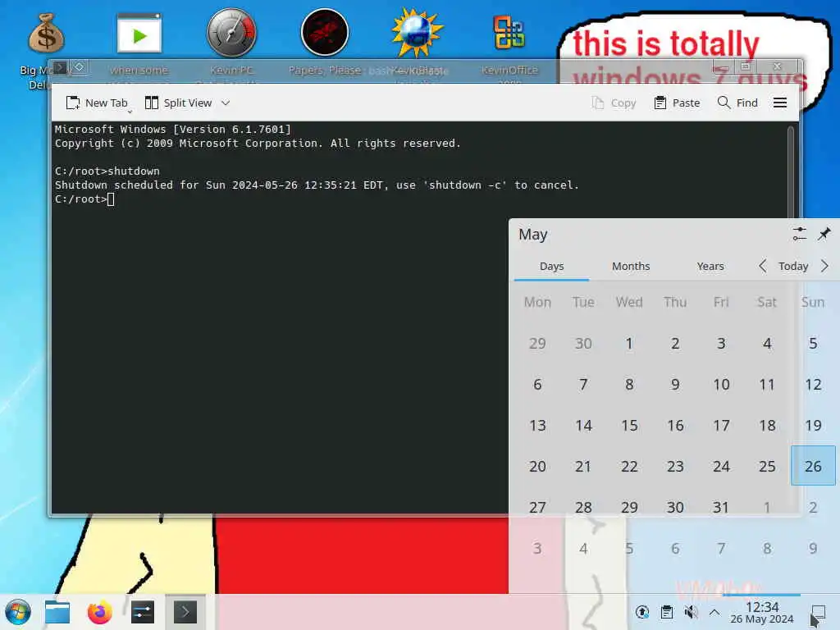Expand hidden system tray icons
Image resolution: width=840 pixels, height=630 pixels.
pos(714,612)
